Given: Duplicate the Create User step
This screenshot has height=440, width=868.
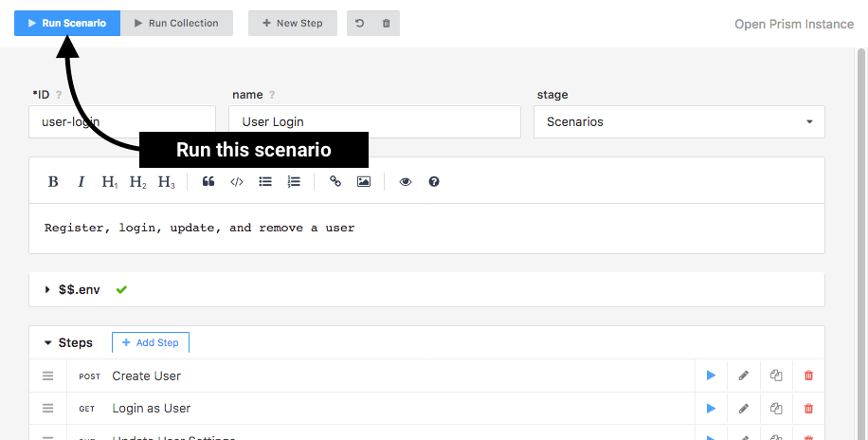Looking at the screenshot, I should click(776, 376).
